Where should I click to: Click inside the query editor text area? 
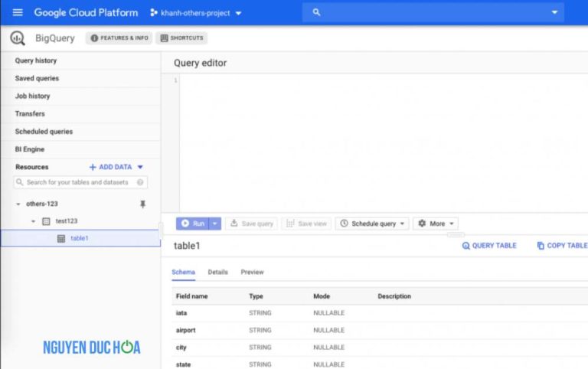[383, 142]
